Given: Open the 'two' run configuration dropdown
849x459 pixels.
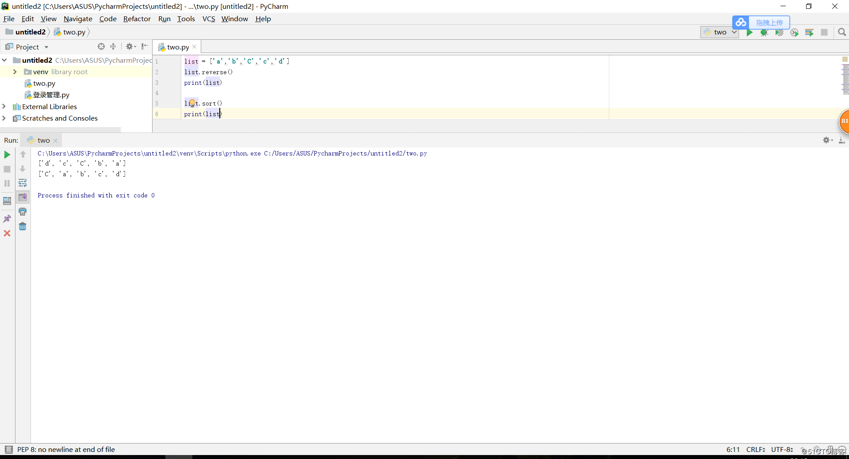Looking at the screenshot, I should coord(720,32).
